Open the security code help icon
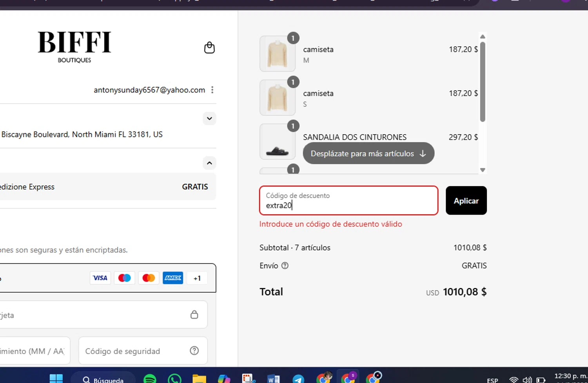 pyautogui.click(x=194, y=350)
